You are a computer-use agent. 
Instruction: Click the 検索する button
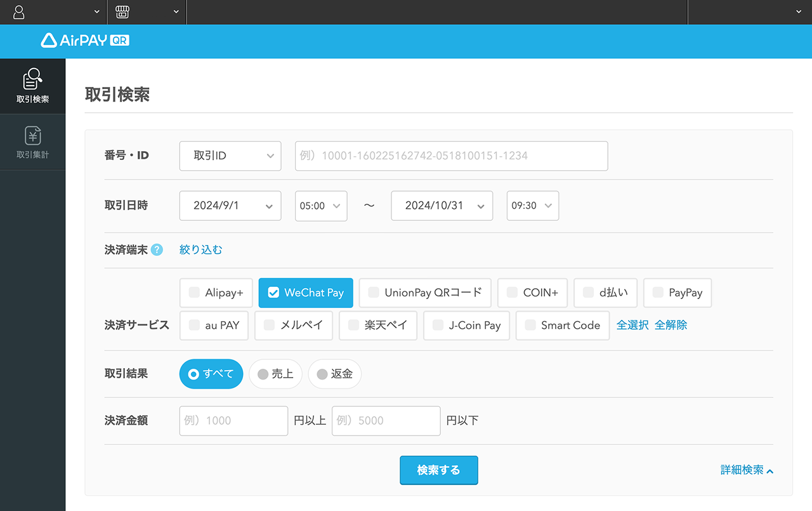[438, 470]
